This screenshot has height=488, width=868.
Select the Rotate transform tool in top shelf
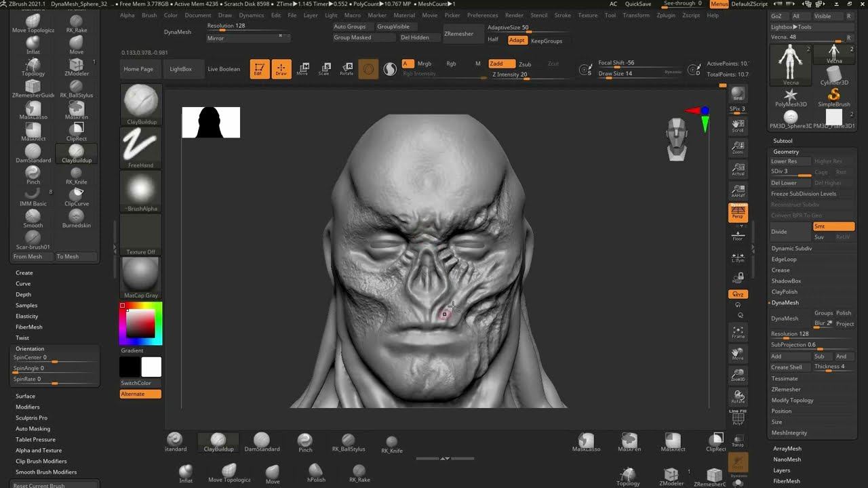(x=347, y=69)
